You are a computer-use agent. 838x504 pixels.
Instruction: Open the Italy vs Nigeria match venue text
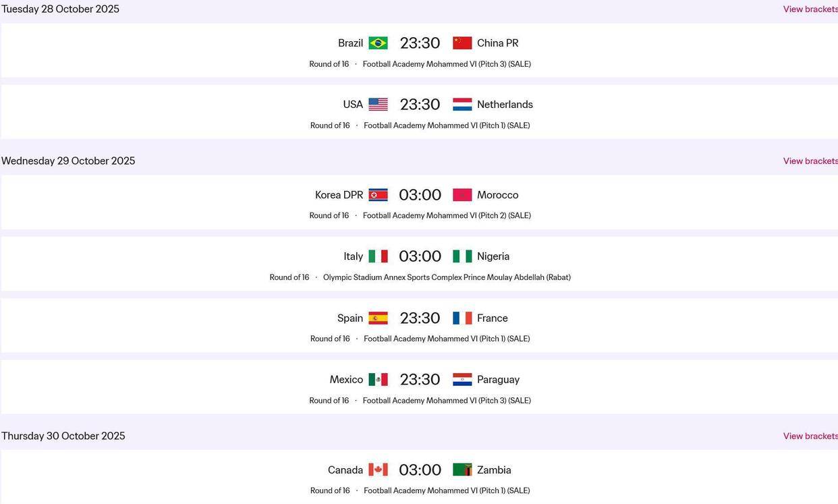coord(447,277)
